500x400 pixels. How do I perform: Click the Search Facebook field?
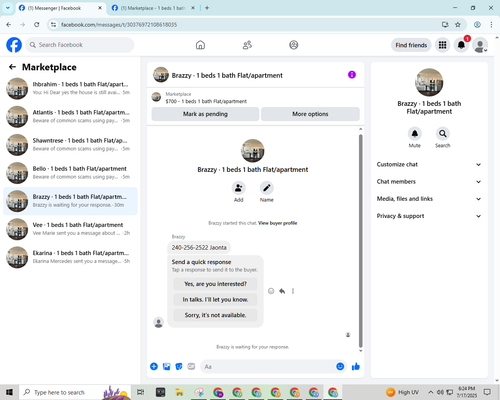tap(80, 45)
